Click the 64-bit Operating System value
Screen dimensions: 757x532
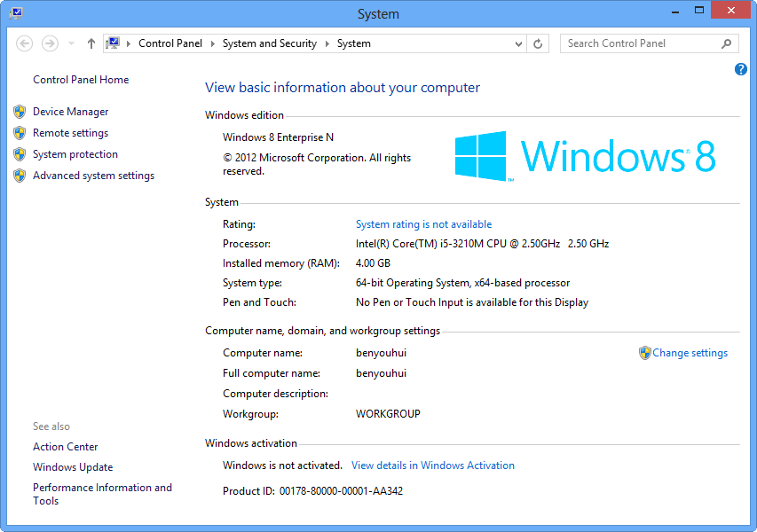coord(462,283)
